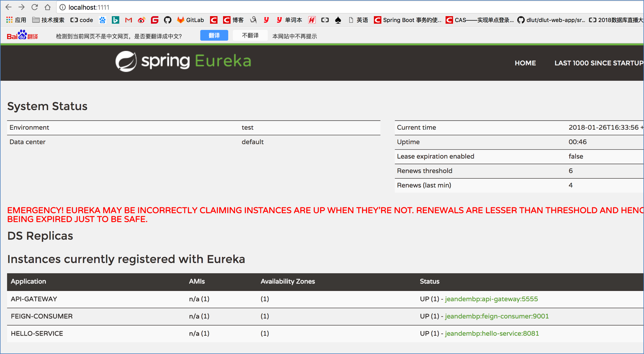Click the browser reload icon

(x=35, y=7)
